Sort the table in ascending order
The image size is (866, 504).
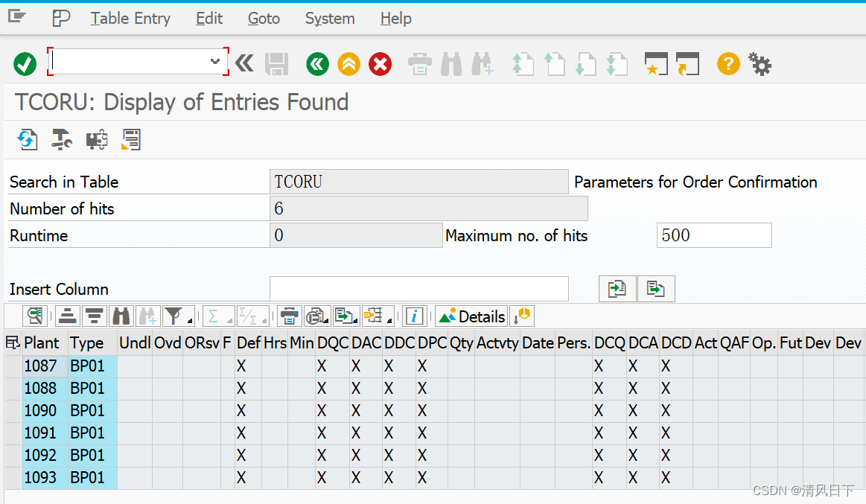[67, 316]
